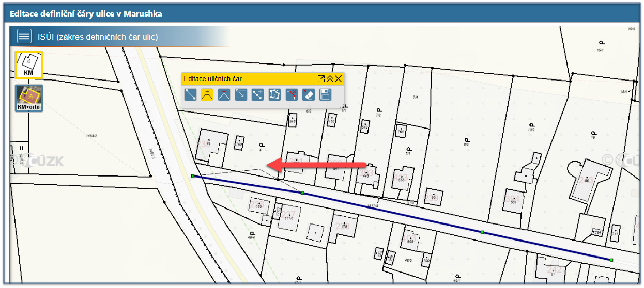The width and height of the screenshot is (644, 288).
Task: Click the second green vertex from the left
Action: [x=302, y=193]
